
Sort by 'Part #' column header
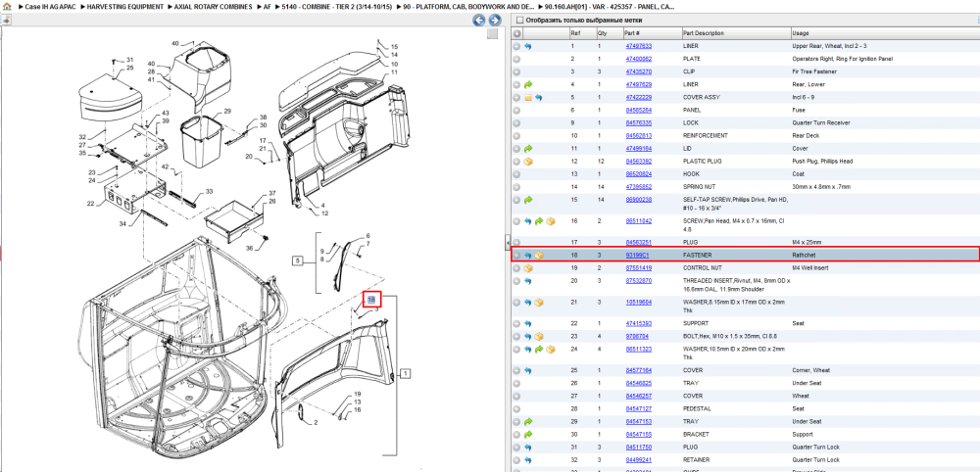[632, 33]
